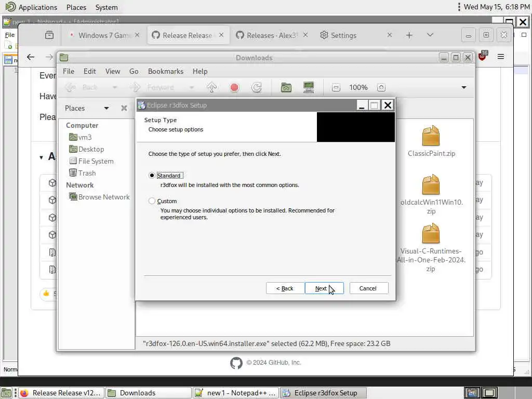The image size is (532, 399).
Task: Open File menu in Downloads window
Action: [x=68, y=71]
